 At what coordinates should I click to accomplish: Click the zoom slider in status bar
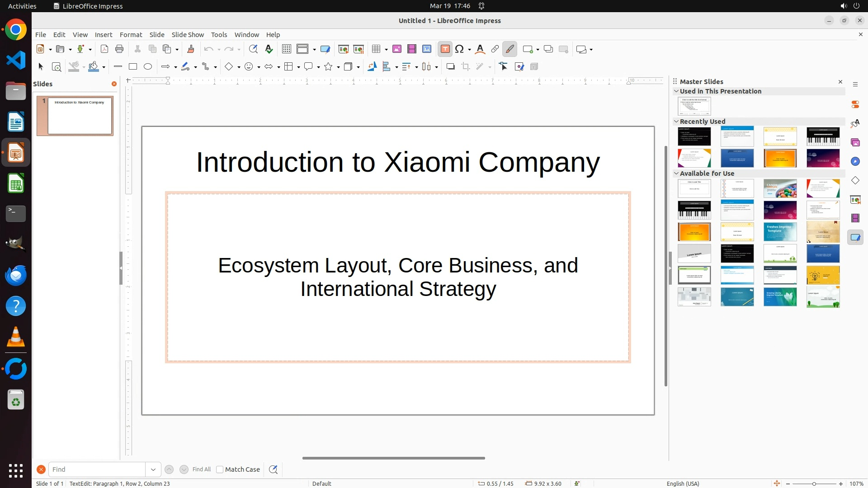click(814, 483)
